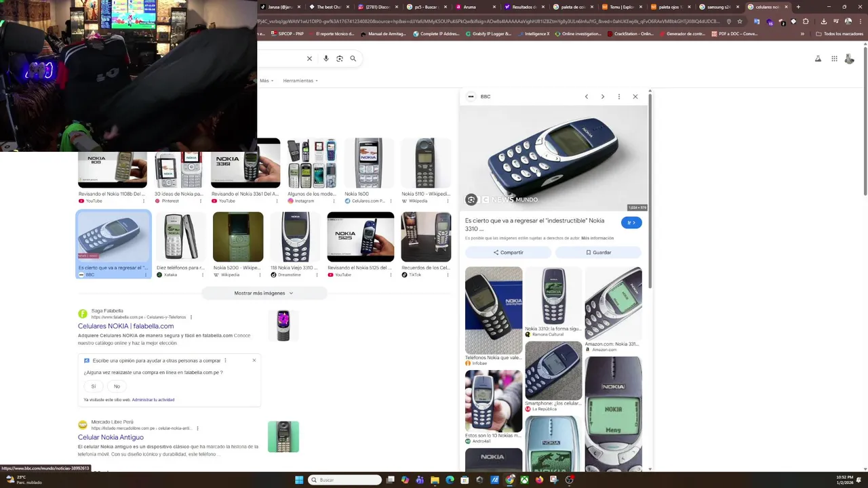The height and width of the screenshot is (488, 868).
Task: Open Google Lens image search
Action: point(340,58)
